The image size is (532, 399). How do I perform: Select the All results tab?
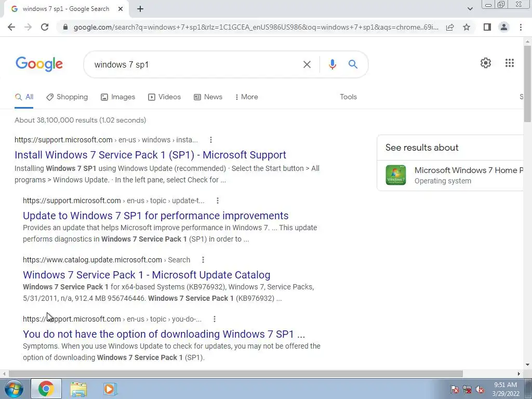pos(24,97)
